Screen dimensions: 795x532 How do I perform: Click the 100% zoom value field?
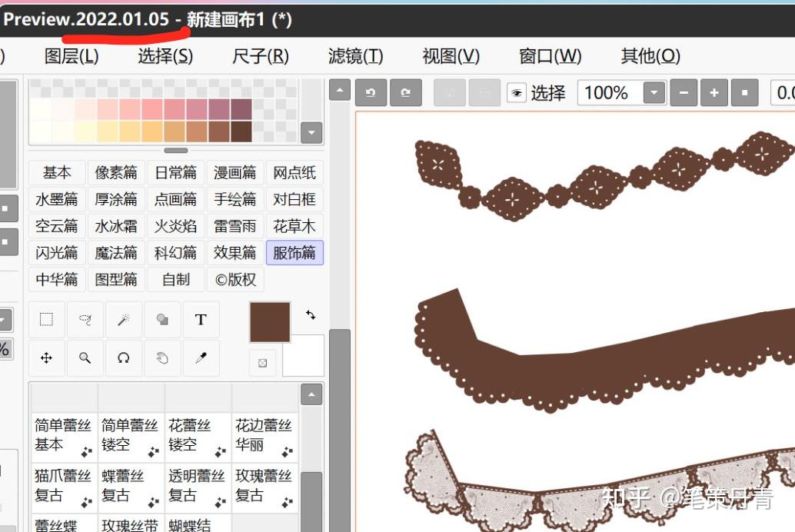pos(610,93)
